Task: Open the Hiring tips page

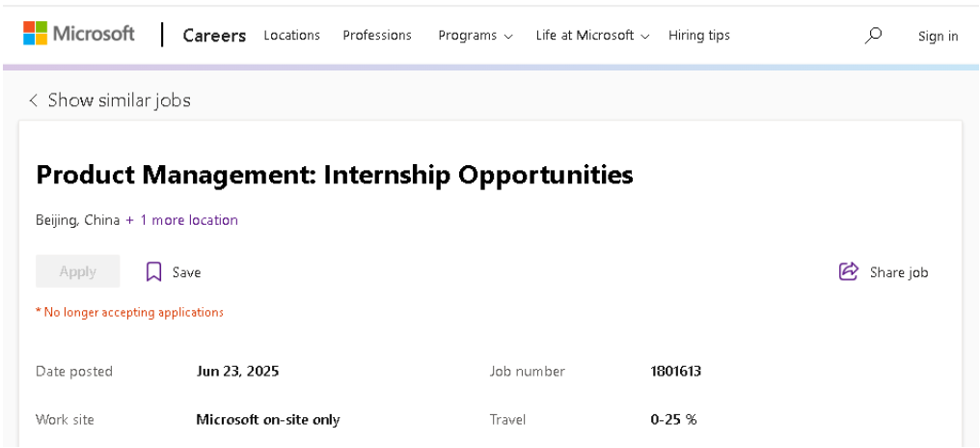Action: pos(698,36)
